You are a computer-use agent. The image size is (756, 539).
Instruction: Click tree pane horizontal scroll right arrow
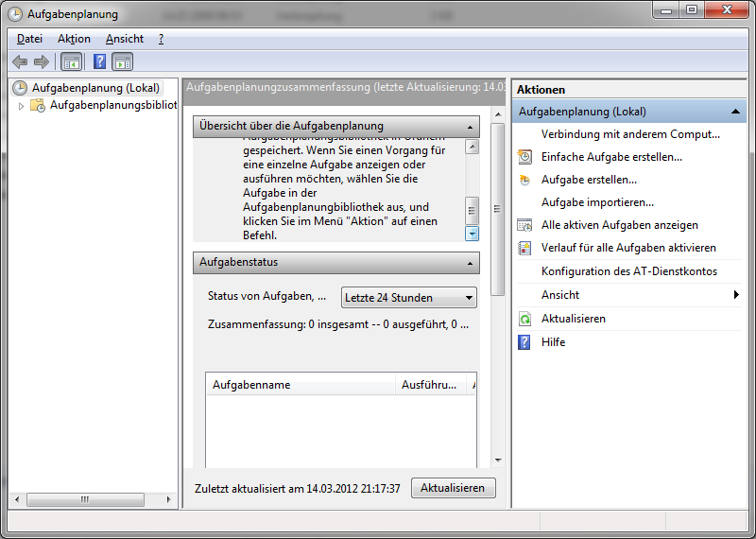pyautogui.click(x=168, y=499)
